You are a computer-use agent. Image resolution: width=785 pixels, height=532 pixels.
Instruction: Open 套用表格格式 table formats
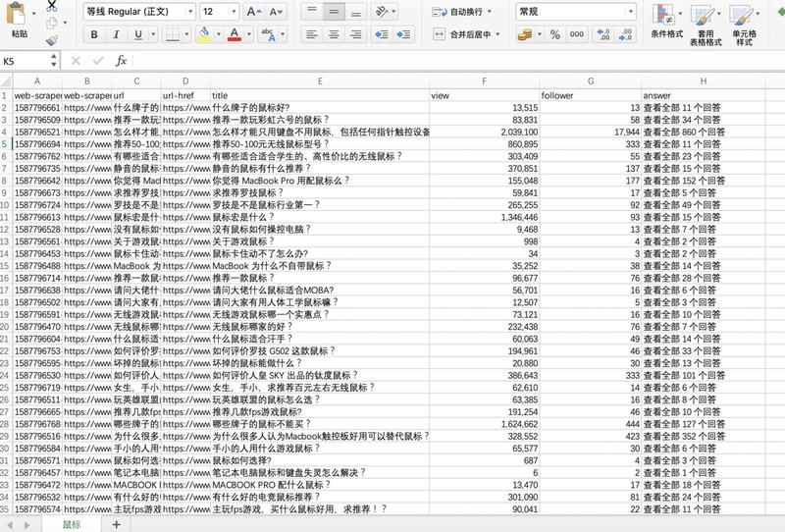(706, 26)
